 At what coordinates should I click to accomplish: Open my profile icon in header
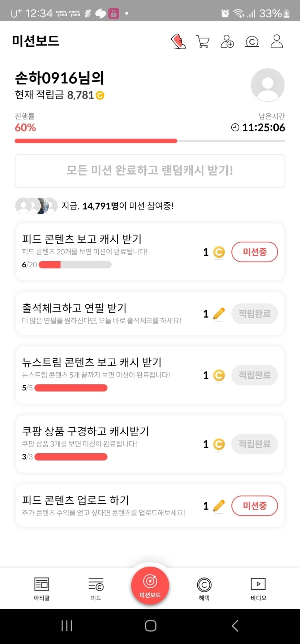pos(277,42)
